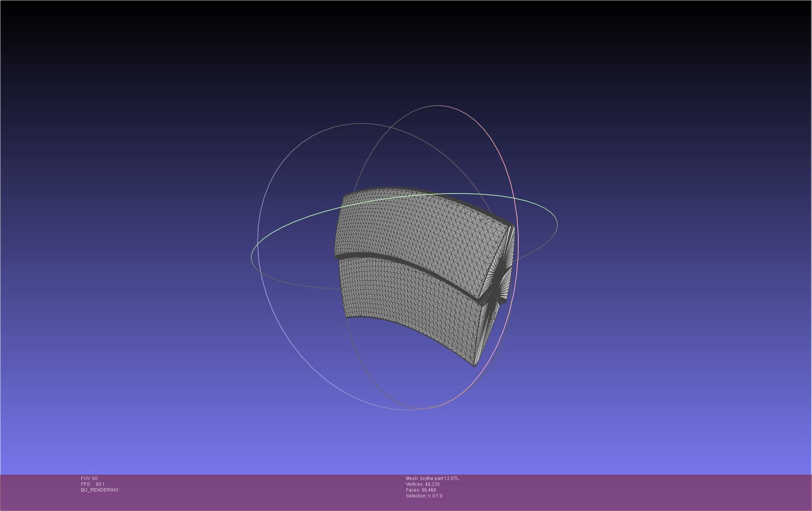Click the bottom-right tip of the mesh
This screenshot has width=812, height=511.
pos(475,365)
